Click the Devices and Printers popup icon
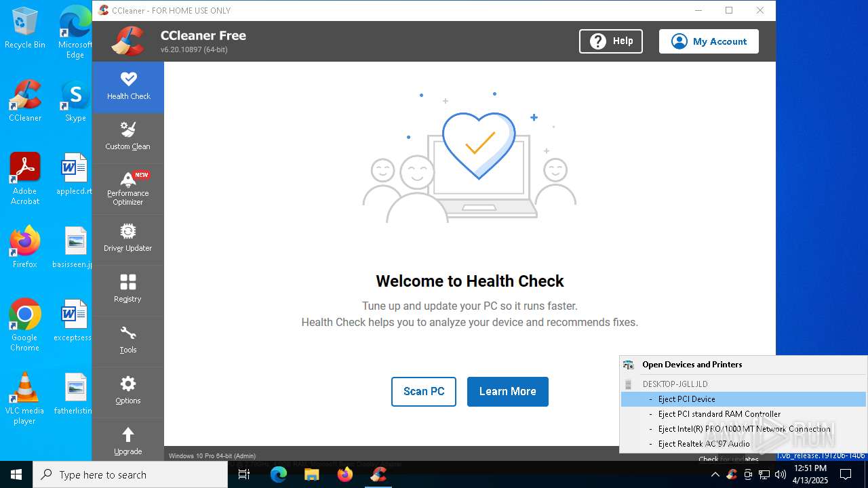The width and height of the screenshot is (868, 488). pyautogui.click(x=629, y=365)
